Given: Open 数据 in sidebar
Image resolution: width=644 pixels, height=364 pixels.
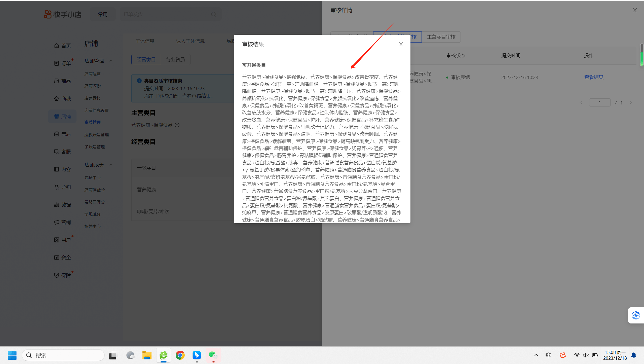Looking at the screenshot, I should click(x=62, y=205).
